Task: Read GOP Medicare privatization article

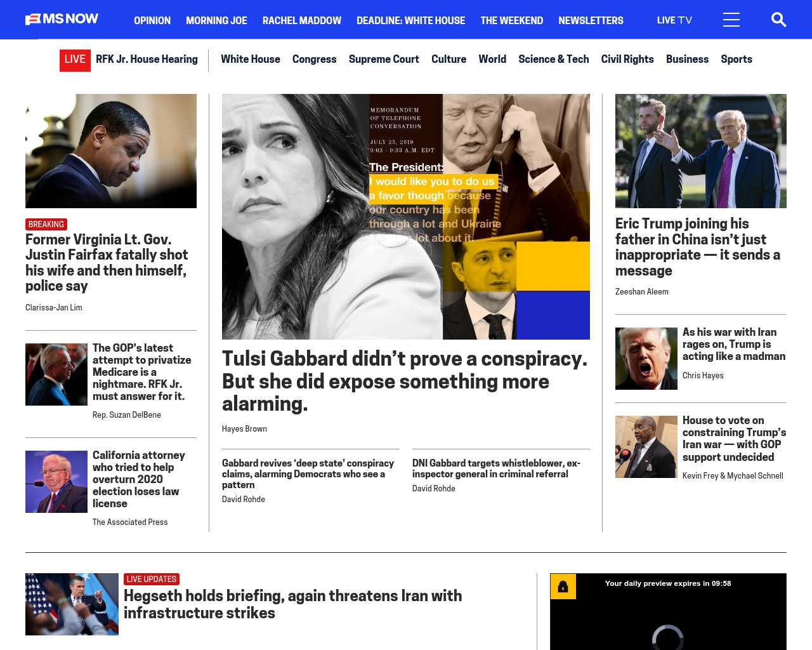Action: (142, 372)
